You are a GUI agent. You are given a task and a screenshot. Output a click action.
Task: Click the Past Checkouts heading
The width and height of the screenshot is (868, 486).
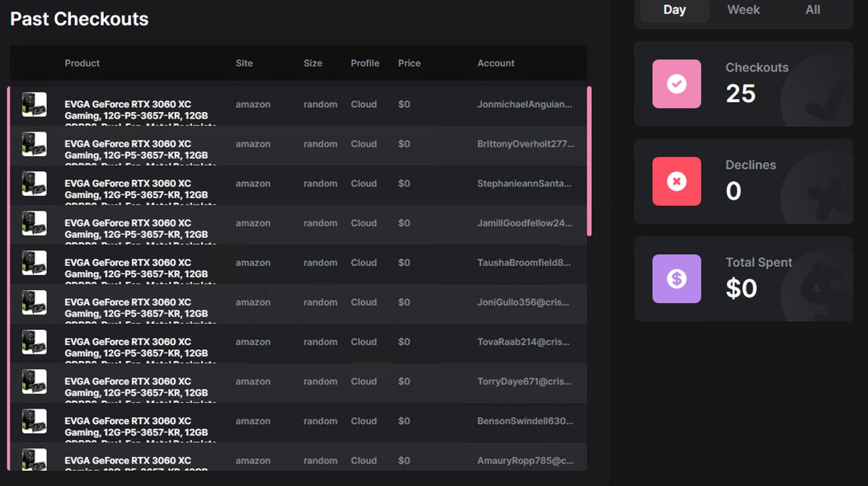tap(80, 20)
